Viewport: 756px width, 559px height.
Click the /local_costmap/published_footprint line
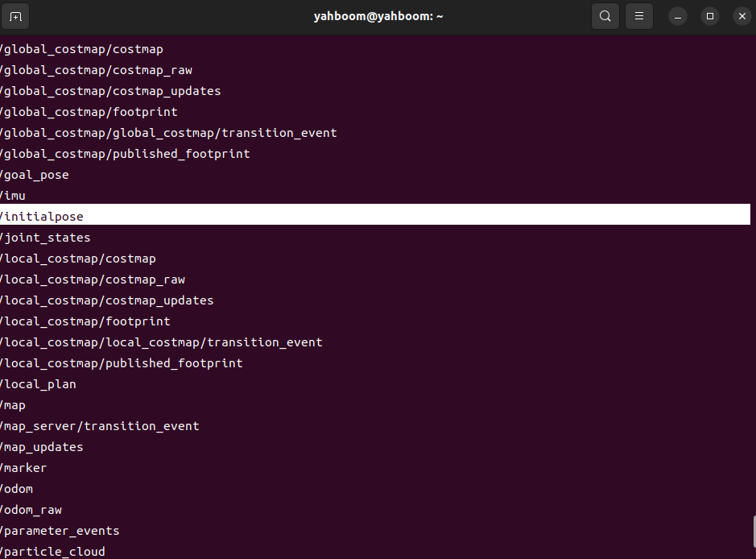pyautogui.click(x=122, y=363)
